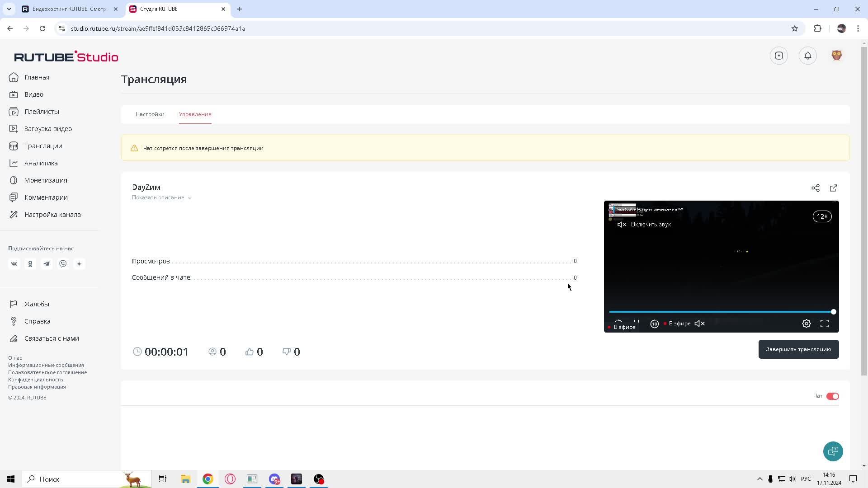The width and height of the screenshot is (868, 488).
Task: Unmute the player with the speaker icon
Action: (x=699, y=324)
